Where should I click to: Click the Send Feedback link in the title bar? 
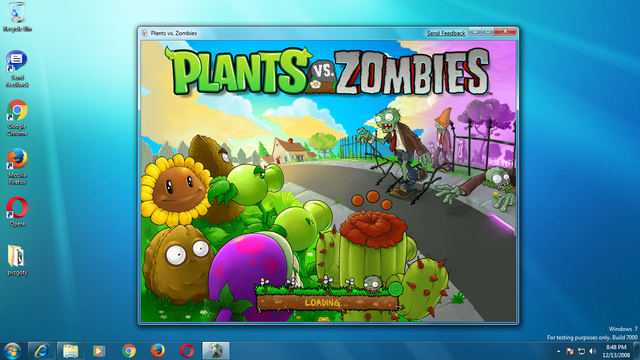446,33
